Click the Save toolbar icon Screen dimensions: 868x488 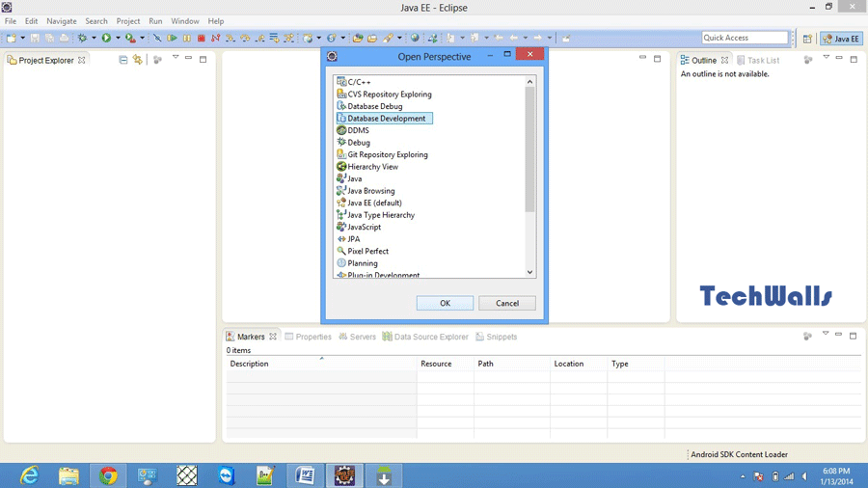[35, 39]
